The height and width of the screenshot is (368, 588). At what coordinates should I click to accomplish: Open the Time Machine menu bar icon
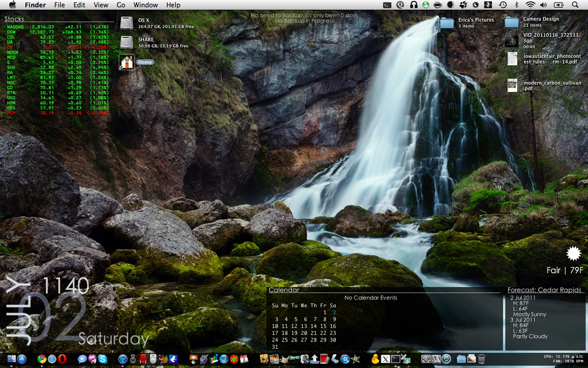(503, 5)
